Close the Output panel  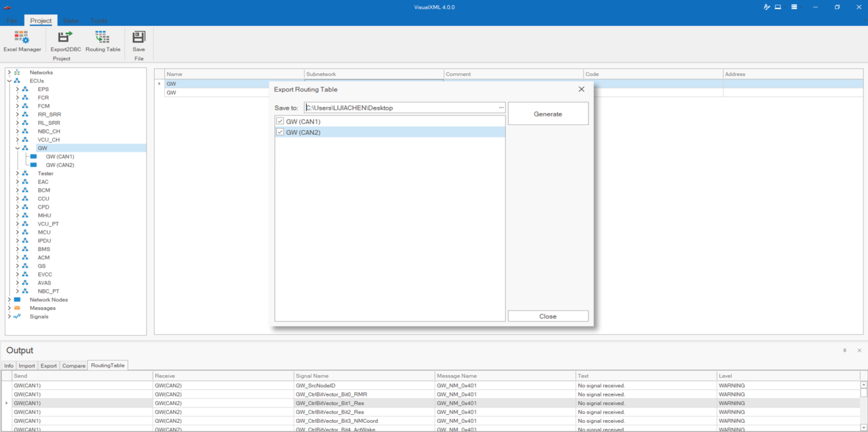[859, 351]
